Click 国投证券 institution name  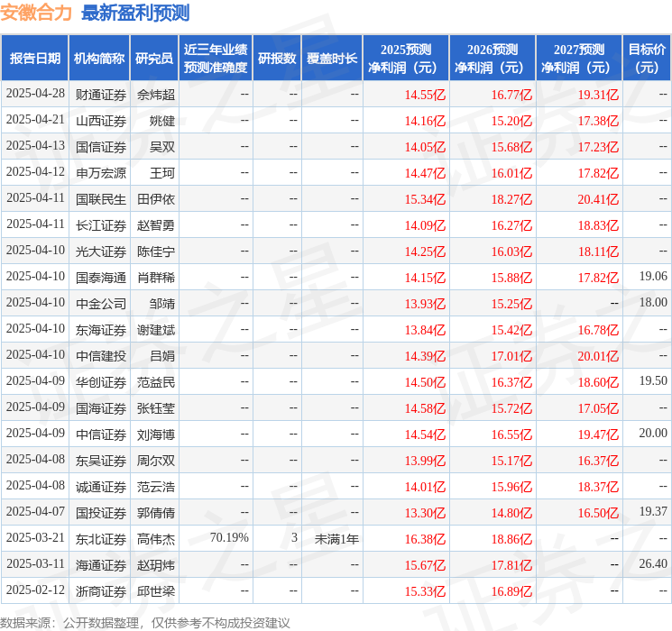101,513
